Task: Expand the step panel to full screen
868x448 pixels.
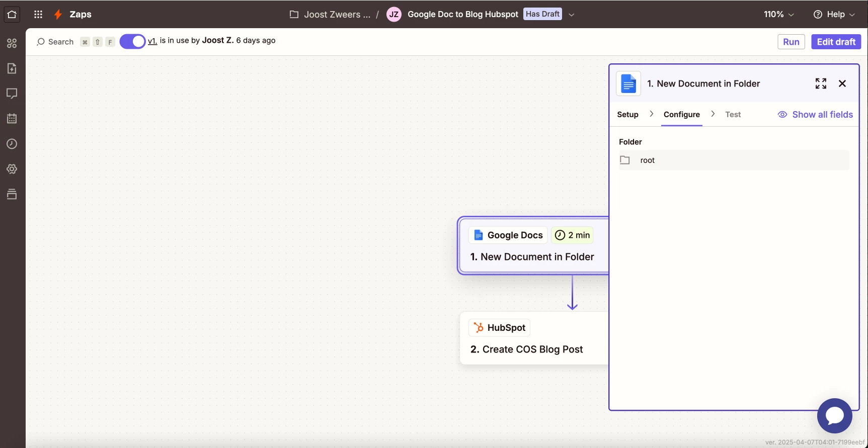Action: tap(821, 83)
